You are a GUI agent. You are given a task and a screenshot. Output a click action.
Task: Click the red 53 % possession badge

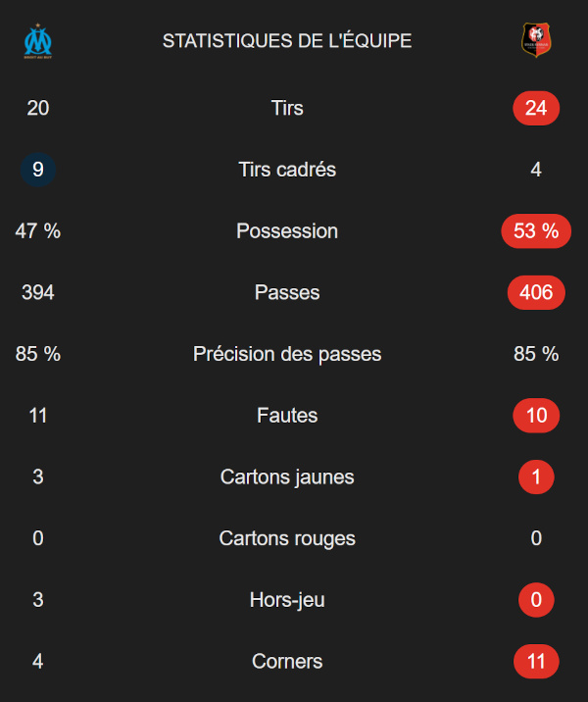pos(536,231)
